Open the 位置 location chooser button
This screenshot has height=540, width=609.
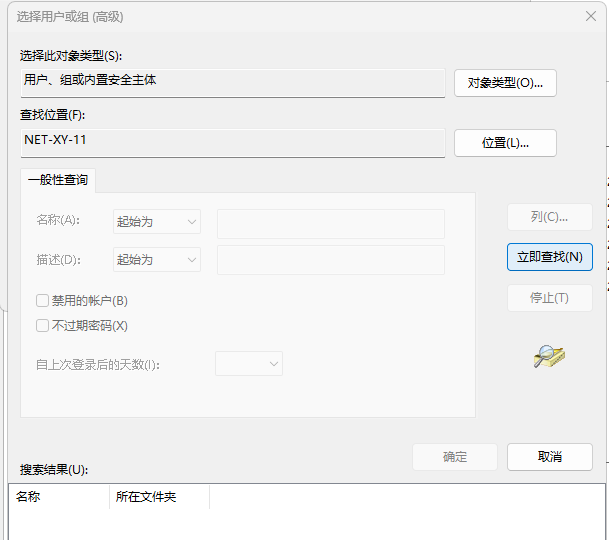pyautogui.click(x=505, y=143)
